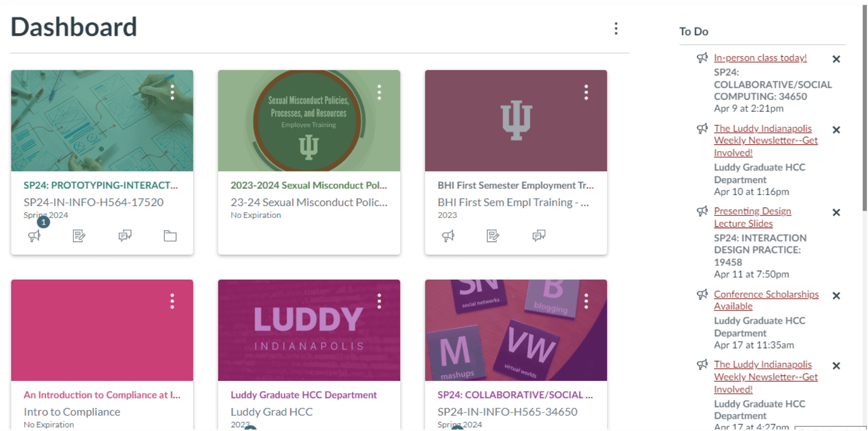Viewport: 868px width, 431px height.
Task: Open 'An Introduction to Compliance at I...' course title
Action: 102,395
